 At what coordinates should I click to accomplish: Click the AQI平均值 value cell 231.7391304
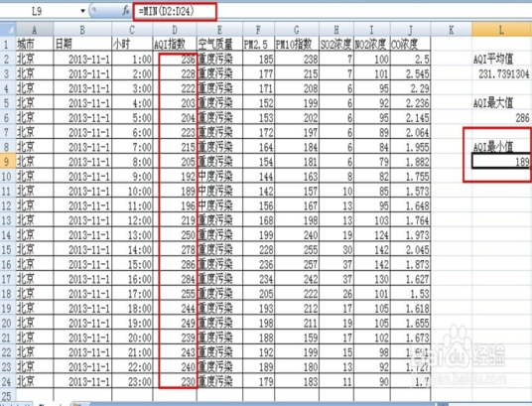click(501, 73)
